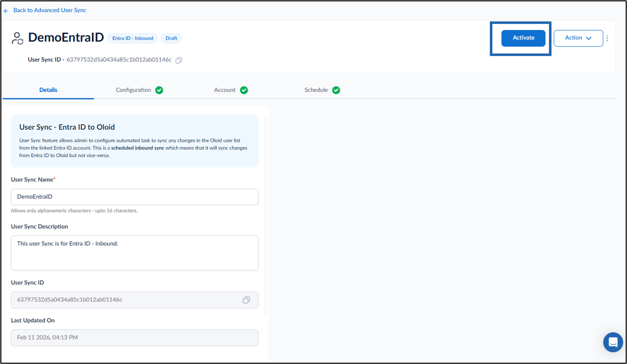Switch to the Configuration tab
Screen dimensions: 627x364
133,90
